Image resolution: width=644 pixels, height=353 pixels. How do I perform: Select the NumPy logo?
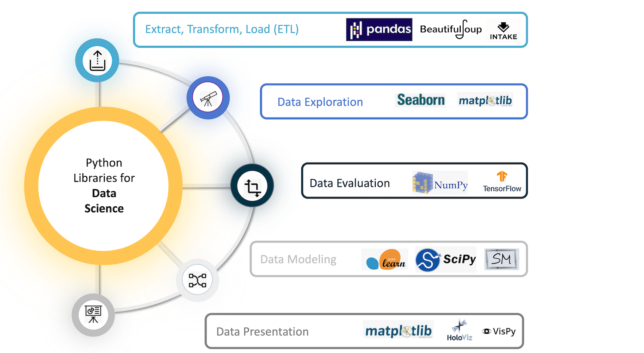pyautogui.click(x=440, y=183)
